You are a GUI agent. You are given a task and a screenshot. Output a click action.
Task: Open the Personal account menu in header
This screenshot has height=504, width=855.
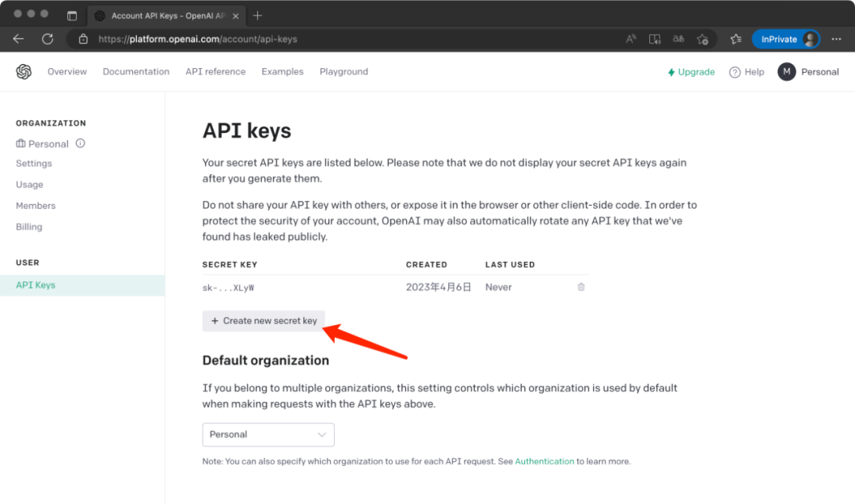(819, 72)
